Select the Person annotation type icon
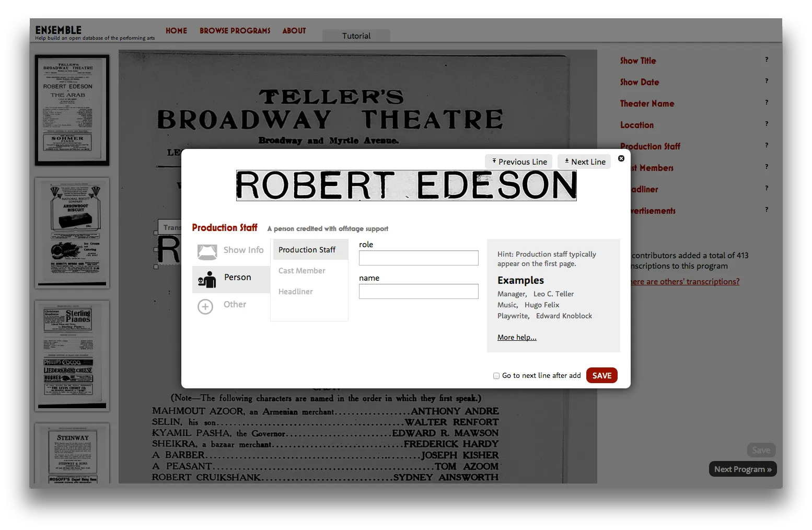 (x=208, y=279)
